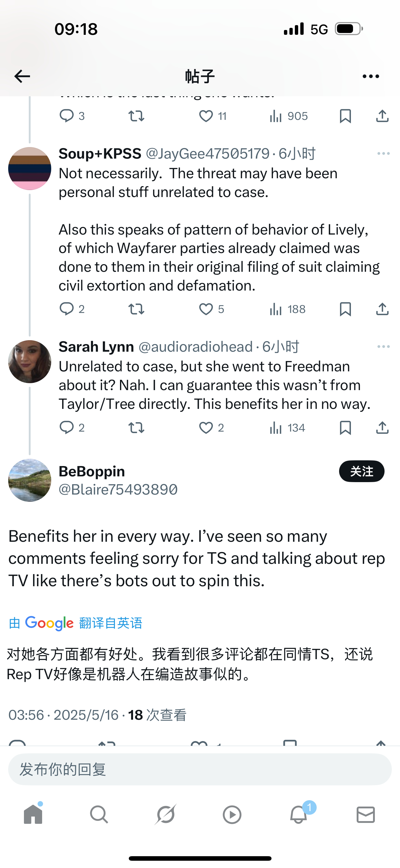The image size is (400, 868).
Task: Bookmark Sarah Lynn's reply
Action: [345, 428]
